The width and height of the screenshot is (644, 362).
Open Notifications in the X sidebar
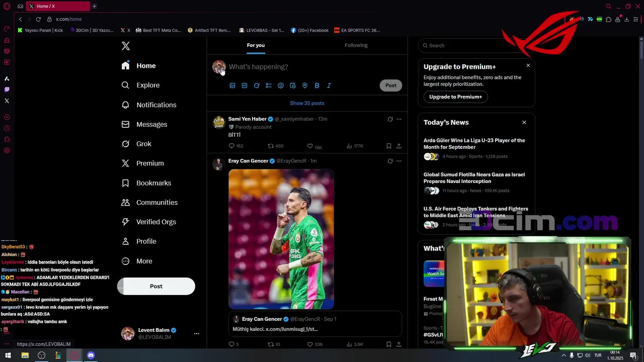coord(149,105)
